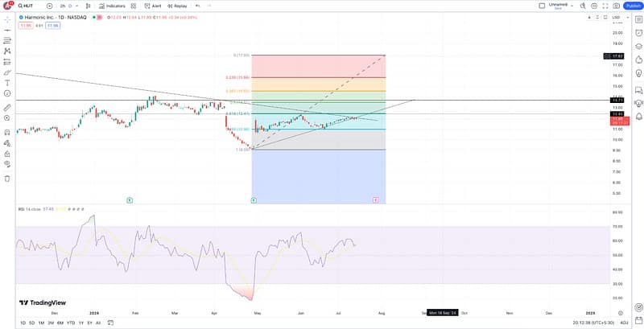Select the patterns drawing tool
The height and width of the screenshot is (329, 644).
click(x=7, y=51)
